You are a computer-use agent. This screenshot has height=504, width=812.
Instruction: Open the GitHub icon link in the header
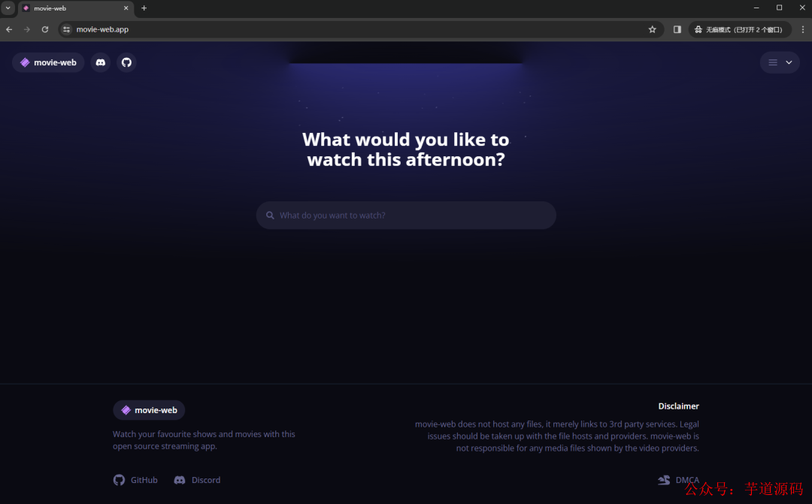point(126,62)
